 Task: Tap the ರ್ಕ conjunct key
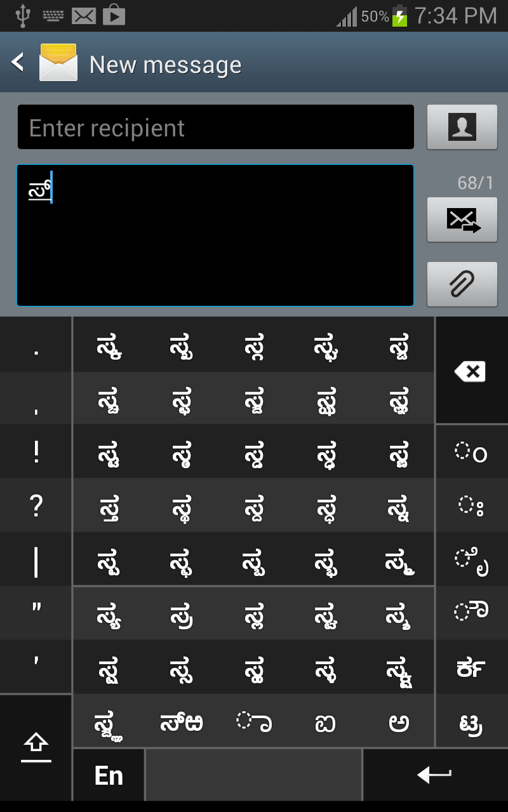tap(472, 667)
